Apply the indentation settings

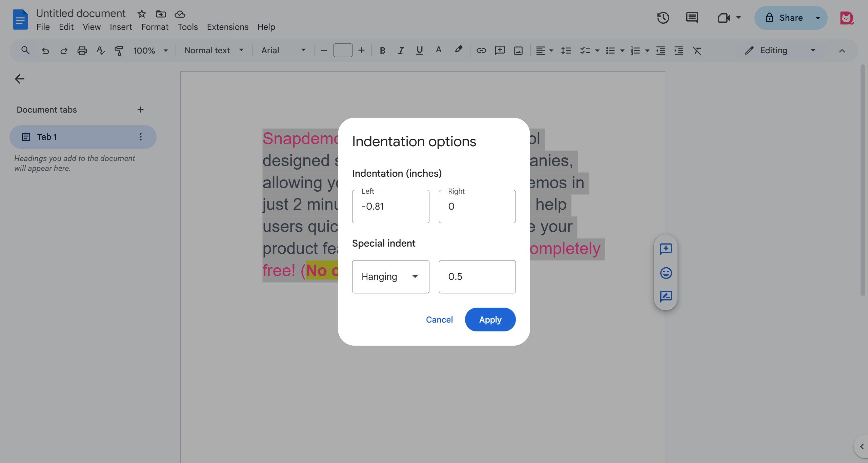point(490,320)
